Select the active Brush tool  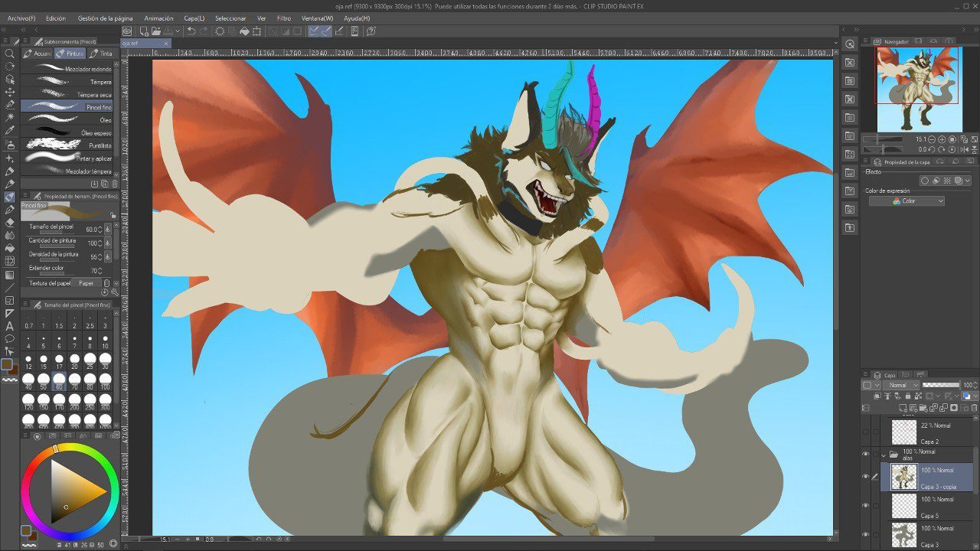10,196
